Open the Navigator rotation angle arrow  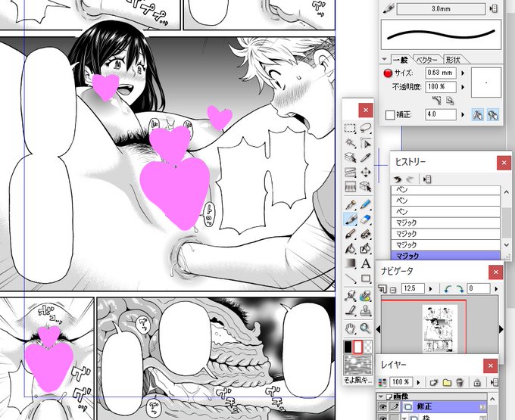pyautogui.click(x=496, y=289)
